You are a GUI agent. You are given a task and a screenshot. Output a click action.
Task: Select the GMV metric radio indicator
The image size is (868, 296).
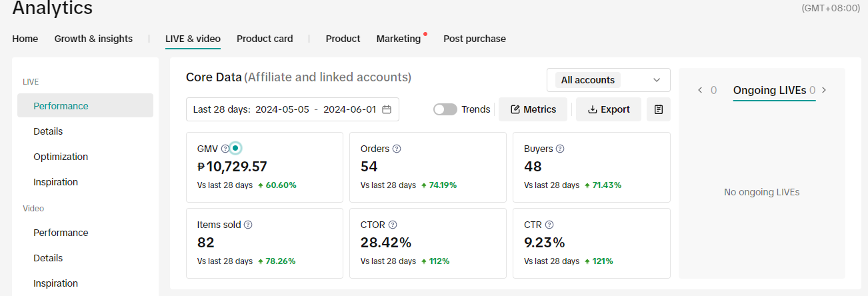pyautogui.click(x=235, y=148)
